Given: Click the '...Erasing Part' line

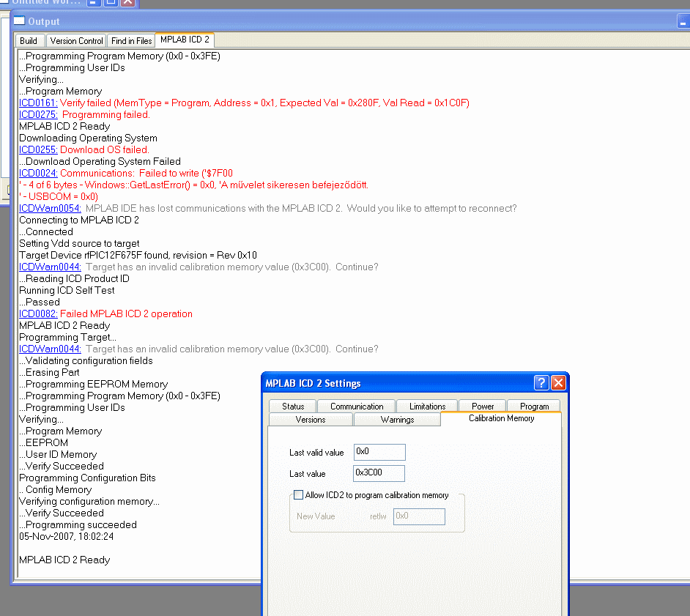Looking at the screenshot, I should pos(49,372).
